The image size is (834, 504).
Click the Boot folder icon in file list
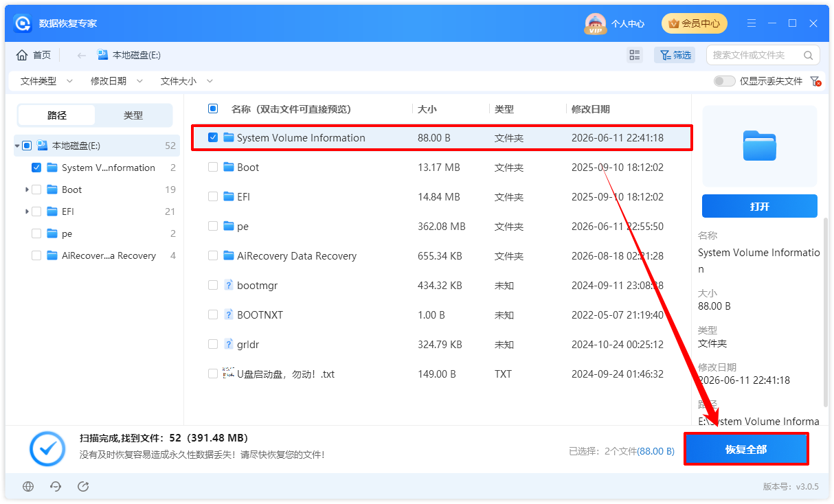229,167
